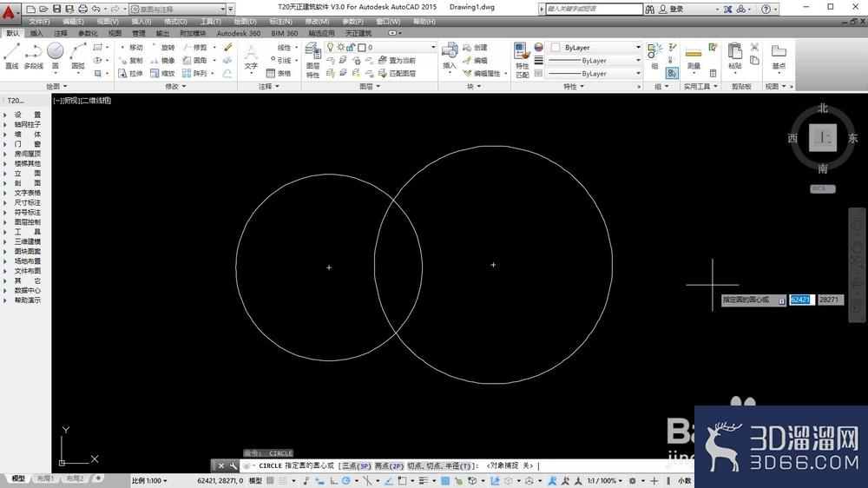
Task: Click the 粘贴 paste icon
Action: (x=734, y=56)
